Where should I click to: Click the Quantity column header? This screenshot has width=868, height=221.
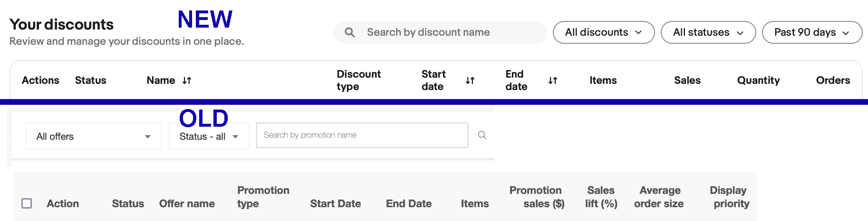tap(758, 80)
